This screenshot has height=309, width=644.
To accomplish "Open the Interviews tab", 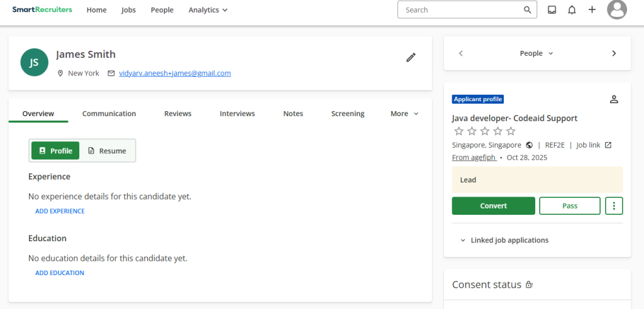I will click(237, 114).
